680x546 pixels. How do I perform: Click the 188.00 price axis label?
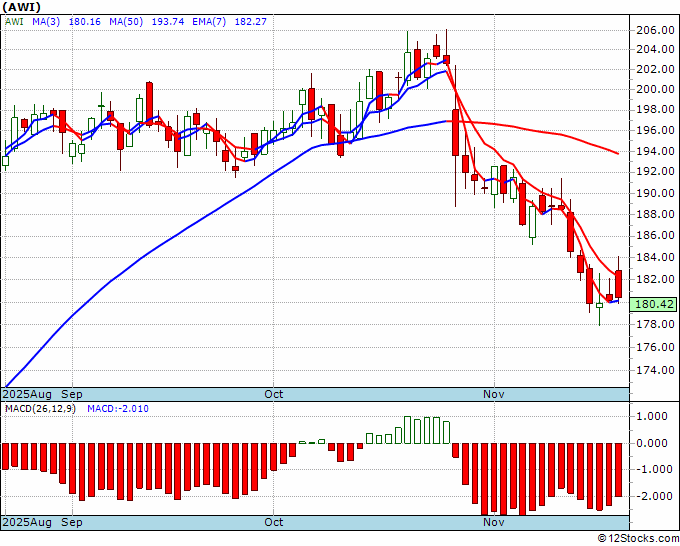pos(655,214)
